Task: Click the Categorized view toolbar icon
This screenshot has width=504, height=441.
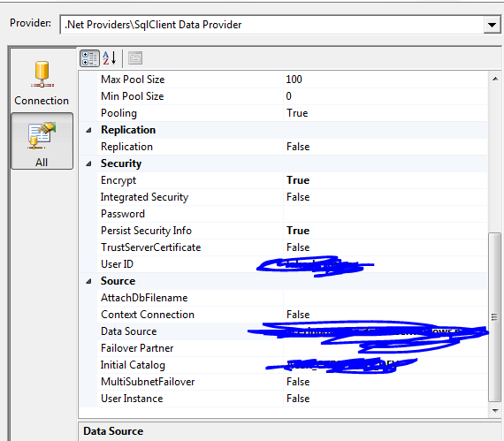Action: (x=89, y=58)
